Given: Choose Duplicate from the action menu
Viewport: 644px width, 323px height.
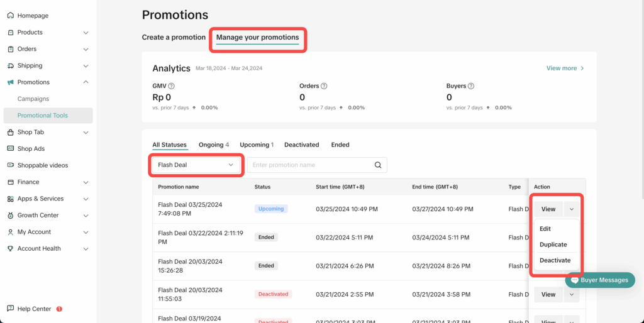Looking at the screenshot, I should click(553, 244).
